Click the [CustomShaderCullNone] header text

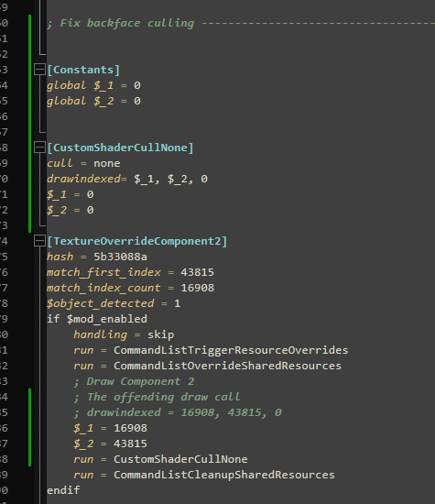(120, 148)
